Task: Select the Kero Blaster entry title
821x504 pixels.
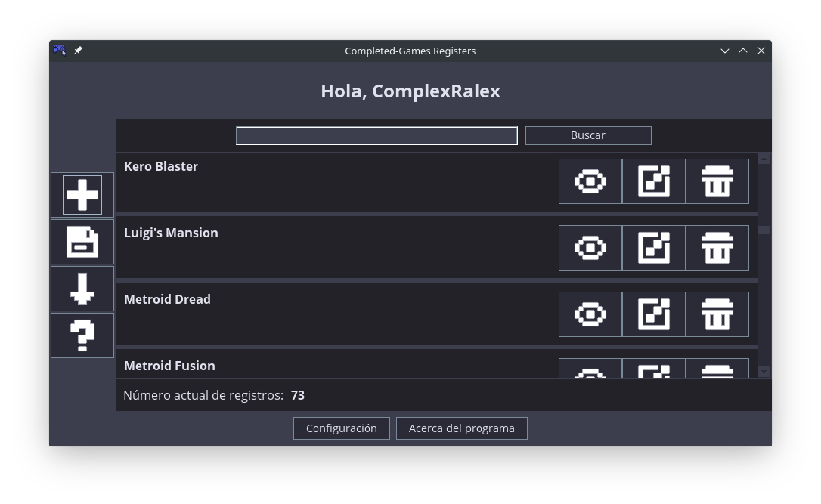Action: [x=161, y=166]
